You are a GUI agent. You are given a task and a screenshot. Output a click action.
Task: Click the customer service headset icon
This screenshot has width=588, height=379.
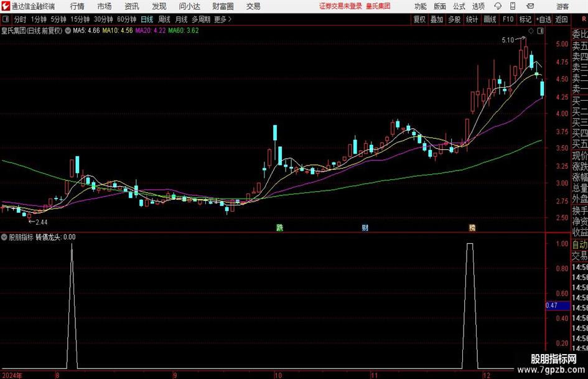point(498,6)
